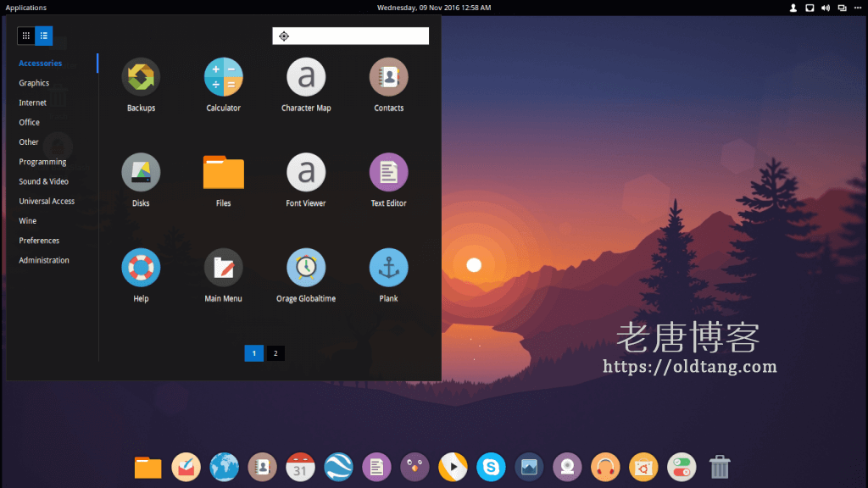Go to page 2 of applications
The image size is (868, 488).
coord(275,352)
